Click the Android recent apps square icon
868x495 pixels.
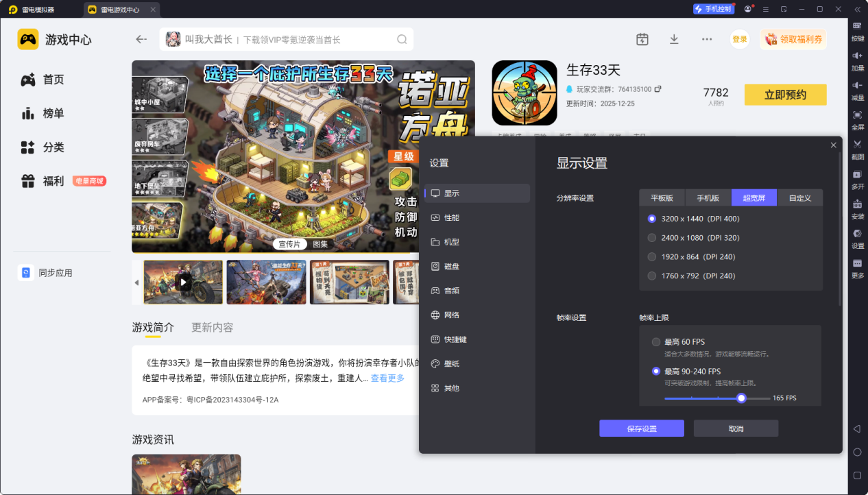click(857, 475)
